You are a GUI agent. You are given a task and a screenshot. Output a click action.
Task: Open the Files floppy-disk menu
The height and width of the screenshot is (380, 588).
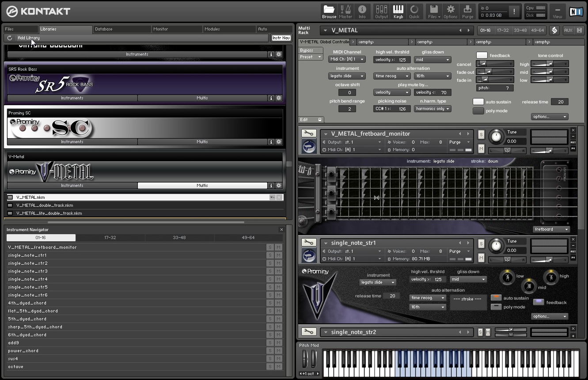[433, 11]
